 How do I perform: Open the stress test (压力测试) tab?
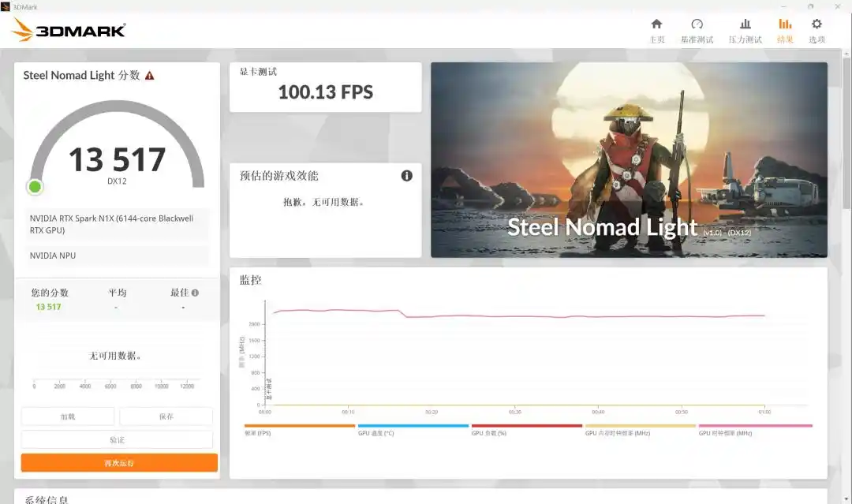[x=745, y=31]
